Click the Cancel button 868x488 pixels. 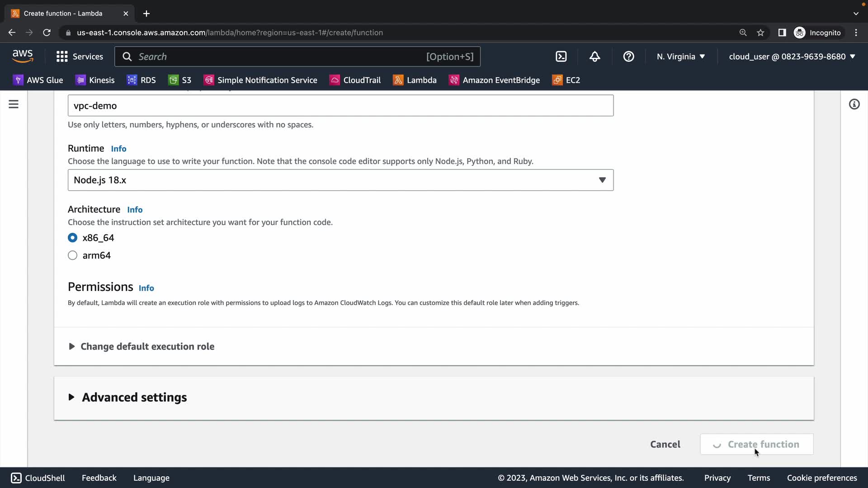coord(665,444)
